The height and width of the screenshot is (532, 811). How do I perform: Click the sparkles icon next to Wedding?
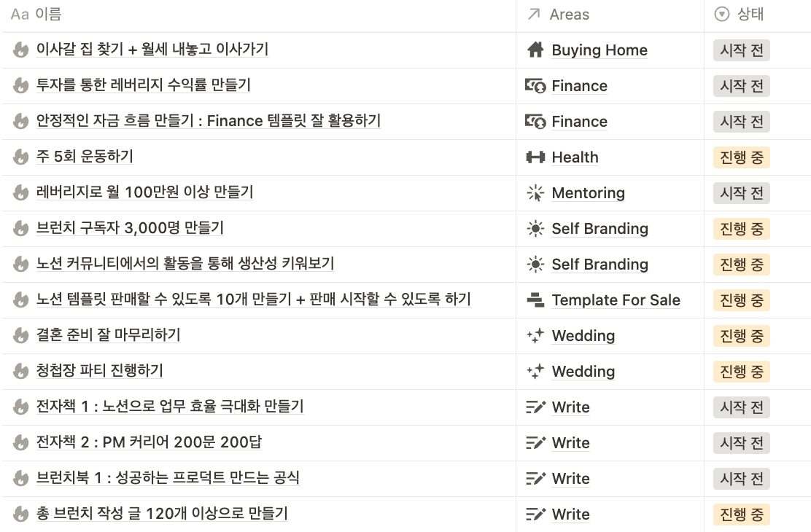pos(535,336)
